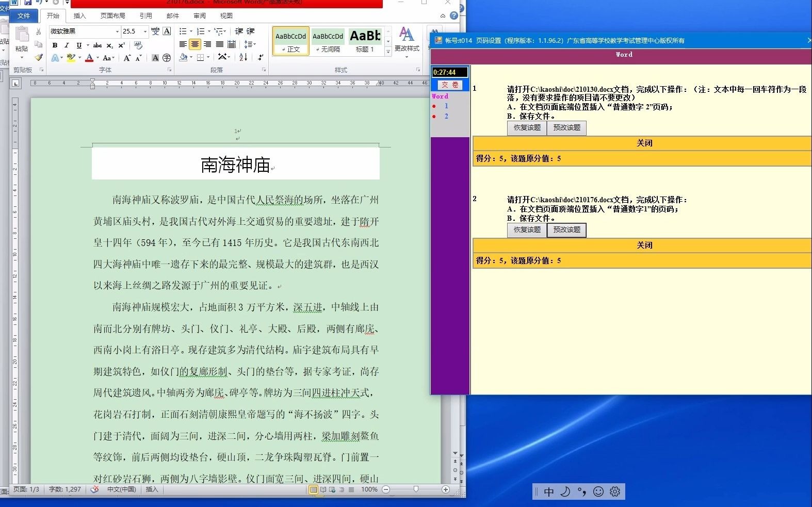Toggle Align Left paragraph alignment
This screenshot has width=812, height=507.
pyautogui.click(x=183, y=44)
